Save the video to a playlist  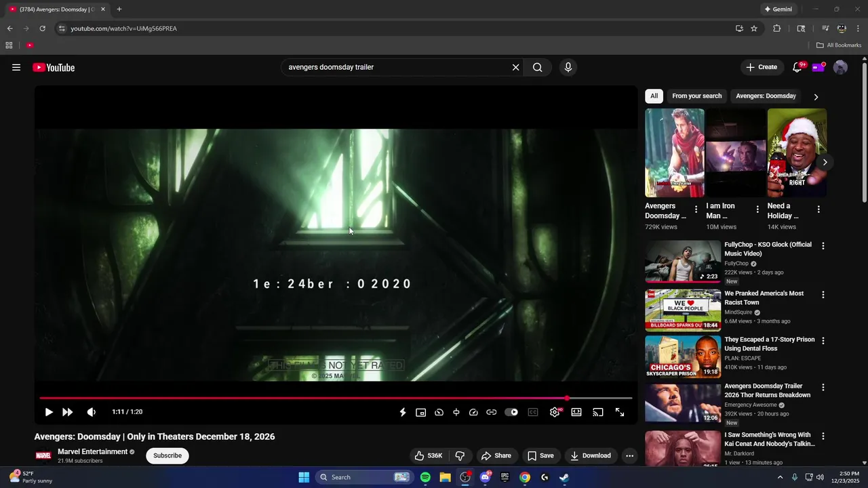[x=540, y=455]
